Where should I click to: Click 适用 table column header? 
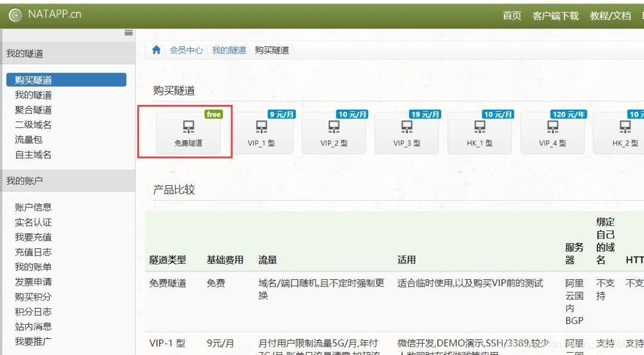[407, 260]
